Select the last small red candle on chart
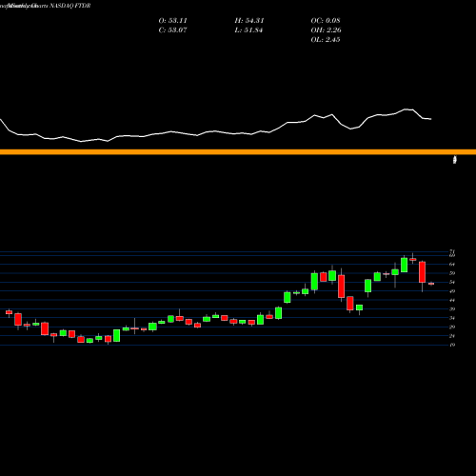The height and width of the screenshot is (476, 476). tap(431, 284)
